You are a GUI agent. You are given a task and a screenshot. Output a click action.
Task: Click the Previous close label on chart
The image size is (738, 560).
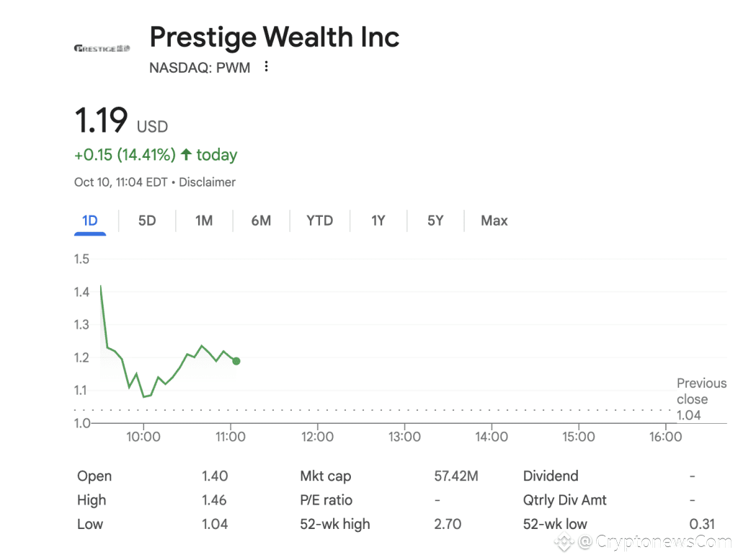coord(701,391)
